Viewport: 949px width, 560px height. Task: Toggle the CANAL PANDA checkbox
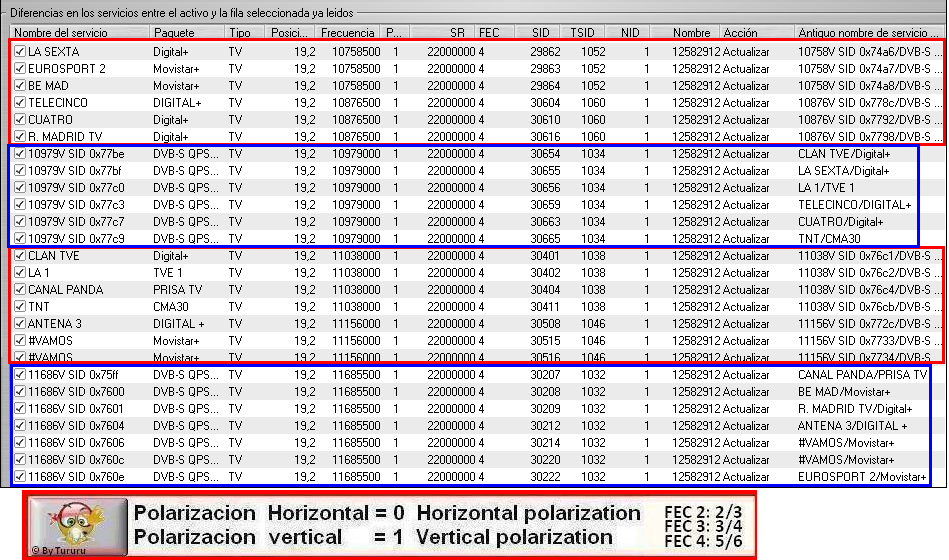tap(20, 289)
